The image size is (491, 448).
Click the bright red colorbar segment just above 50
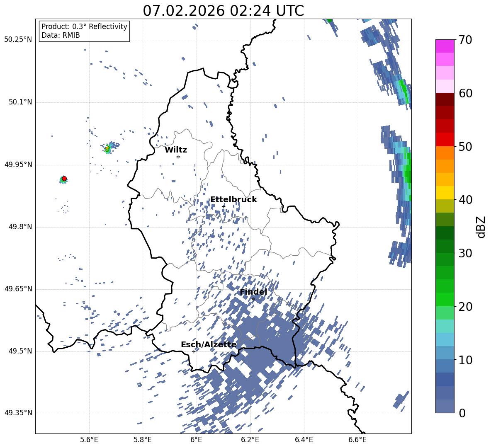445,140
